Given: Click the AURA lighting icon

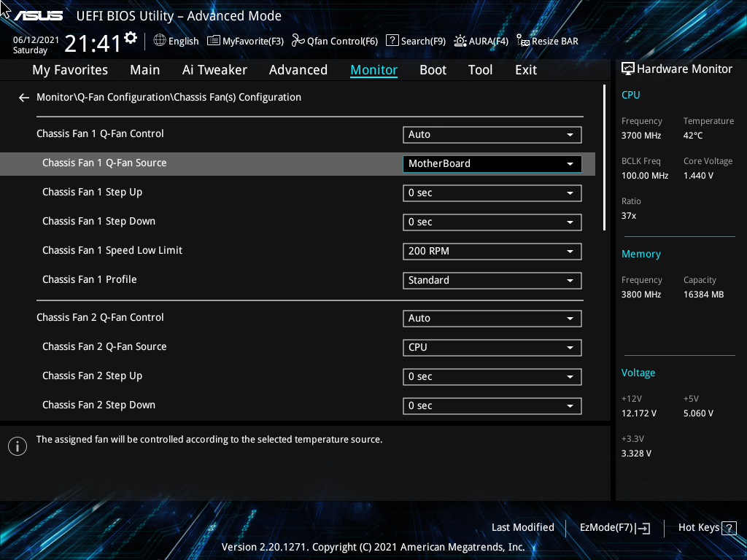Looking at the screenshot, I should coord(460,41).
